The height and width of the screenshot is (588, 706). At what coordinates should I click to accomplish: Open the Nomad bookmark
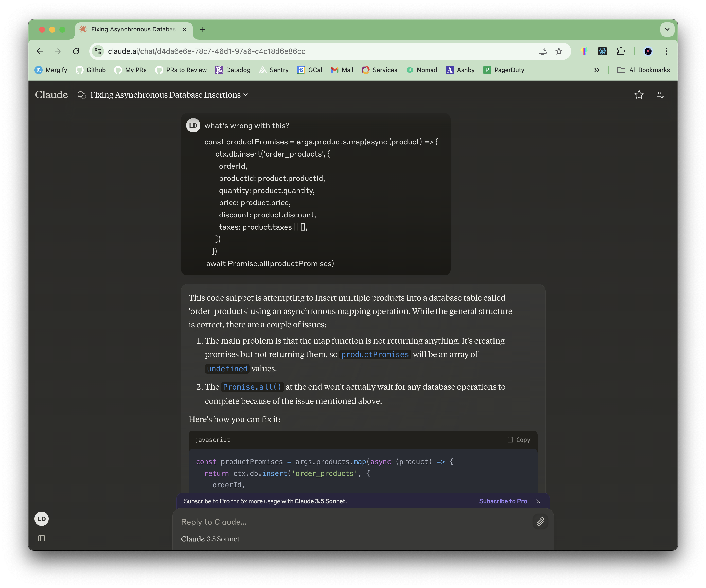(x=421, y=70)
